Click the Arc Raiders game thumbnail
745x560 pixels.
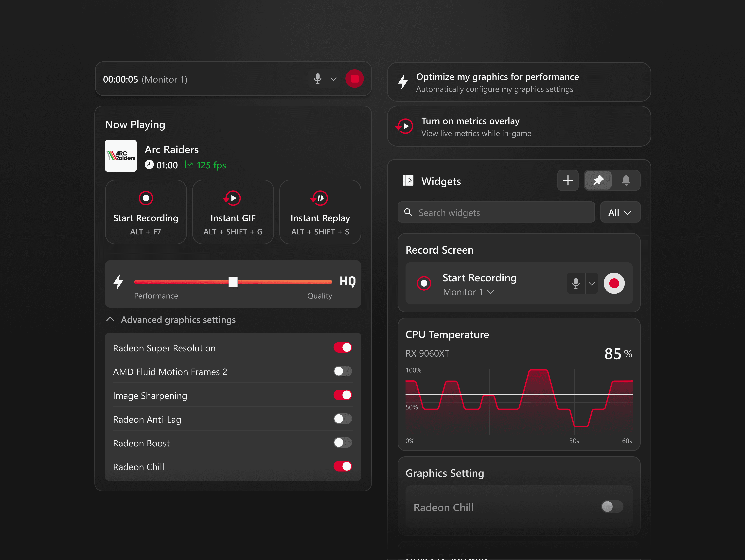(121, 156)
